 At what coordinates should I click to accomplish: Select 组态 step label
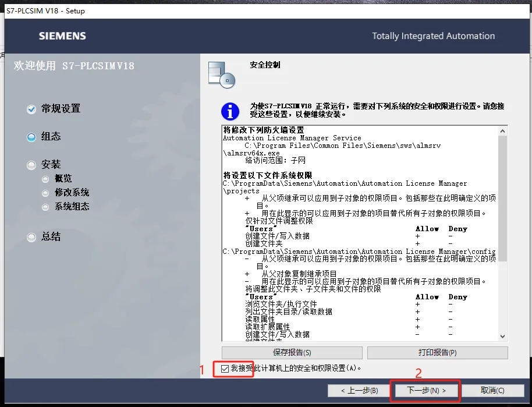[51, 136]
